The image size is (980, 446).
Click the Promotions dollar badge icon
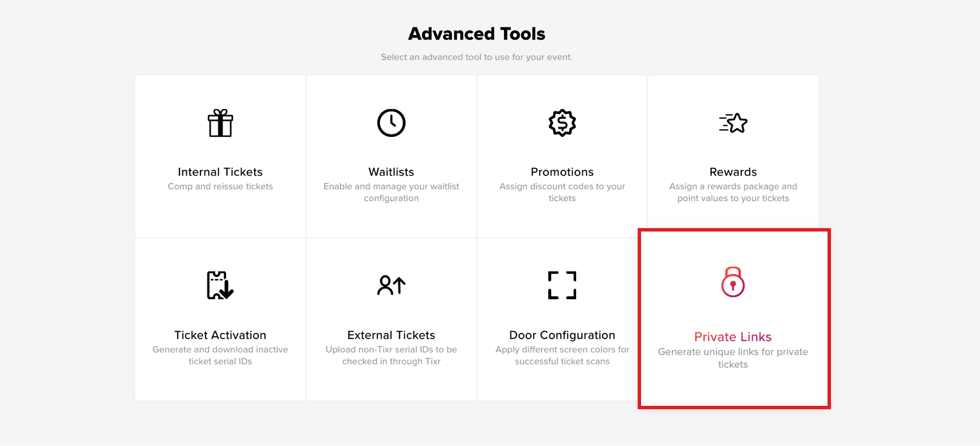point(562,123)
